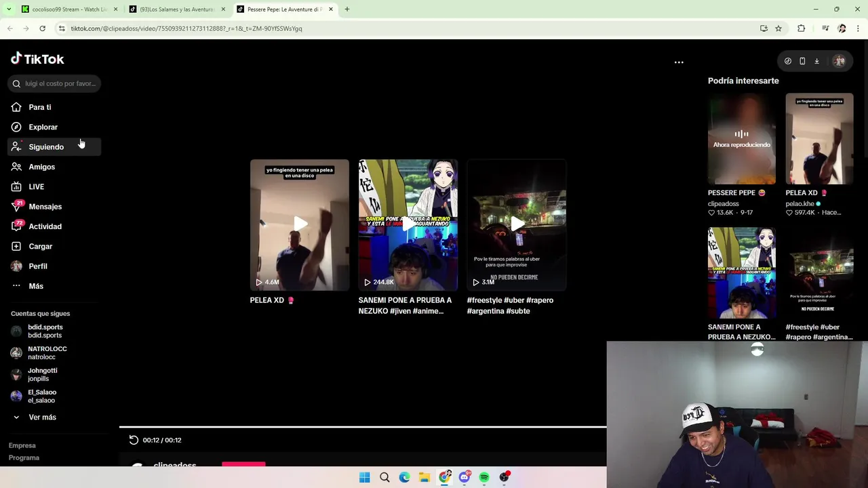The image size is (868, 488).
Task: Open the Chrome profile avatar
Action: (842, 28)
